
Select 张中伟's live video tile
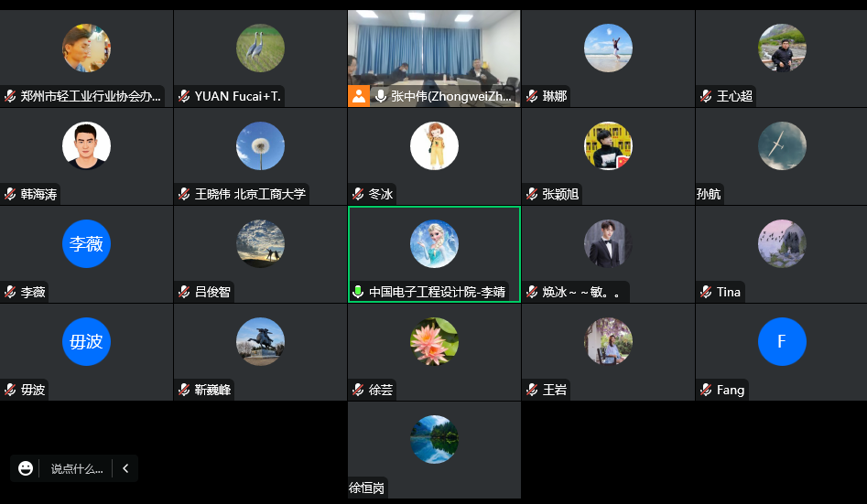tap(434, 58)
